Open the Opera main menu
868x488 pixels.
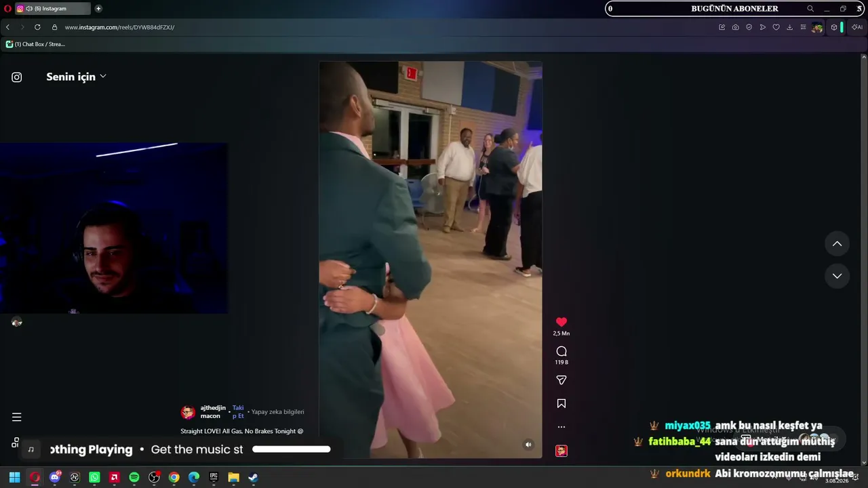click(7, 9)
